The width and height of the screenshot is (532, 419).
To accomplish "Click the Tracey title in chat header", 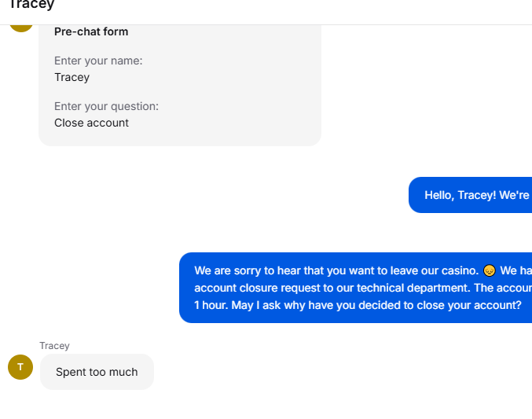I will (x=31, y=5).
